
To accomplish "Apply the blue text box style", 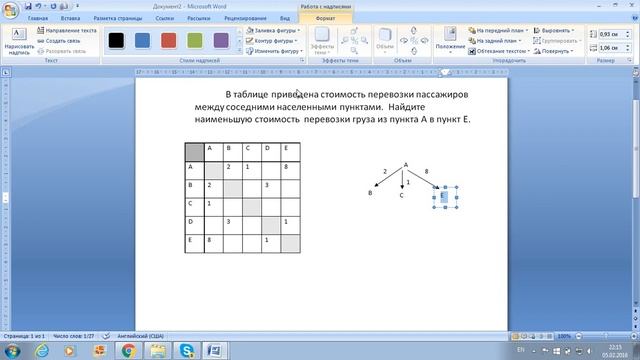I will click(x=142, y=40).
